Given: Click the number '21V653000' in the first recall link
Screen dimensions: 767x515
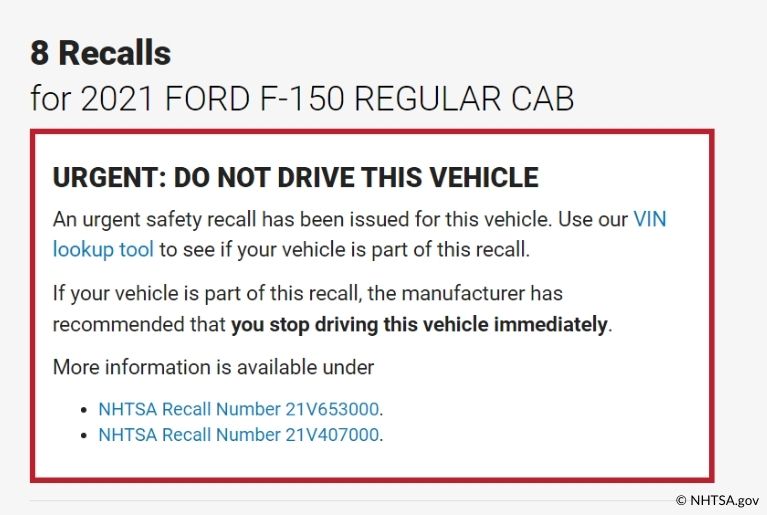Looking at the screenshot, I should 332,409.
